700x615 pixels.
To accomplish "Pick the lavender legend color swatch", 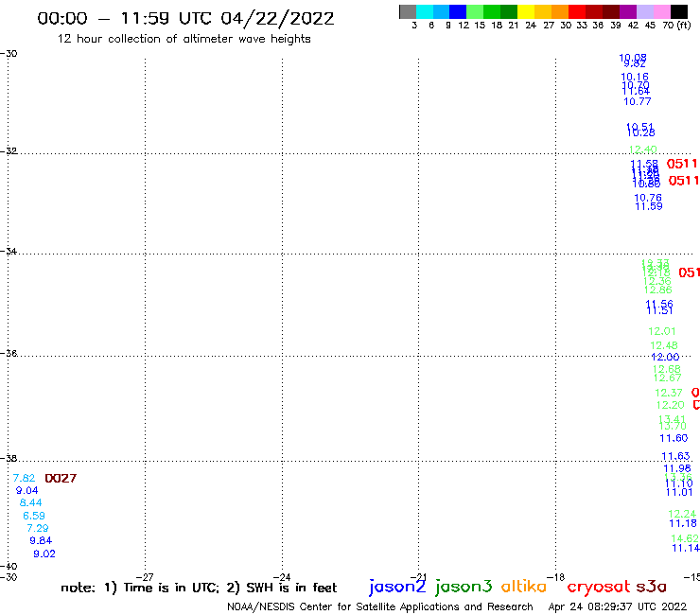I will point(644,11).
